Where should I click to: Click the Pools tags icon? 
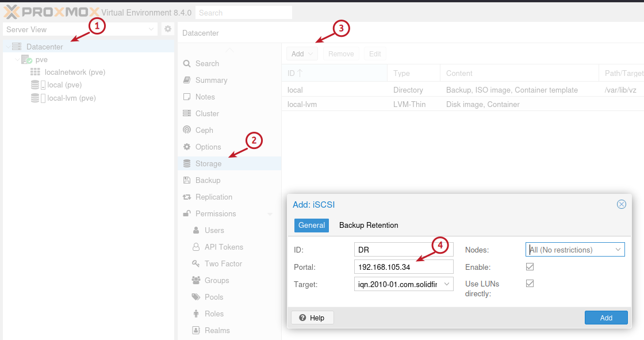click(196, 297)
